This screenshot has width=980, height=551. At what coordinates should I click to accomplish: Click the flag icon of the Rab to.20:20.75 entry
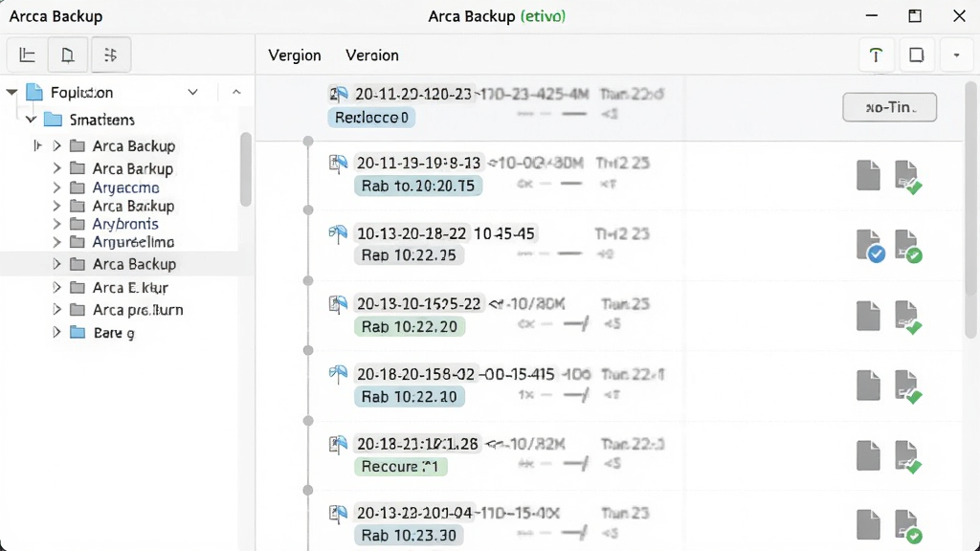point(338,165)
